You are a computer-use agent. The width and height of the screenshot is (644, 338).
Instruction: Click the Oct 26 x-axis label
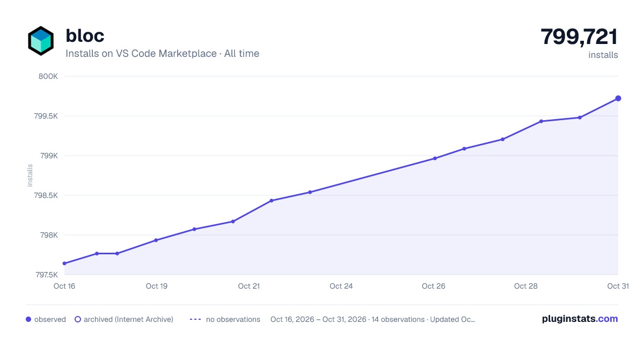click(434, 286)
